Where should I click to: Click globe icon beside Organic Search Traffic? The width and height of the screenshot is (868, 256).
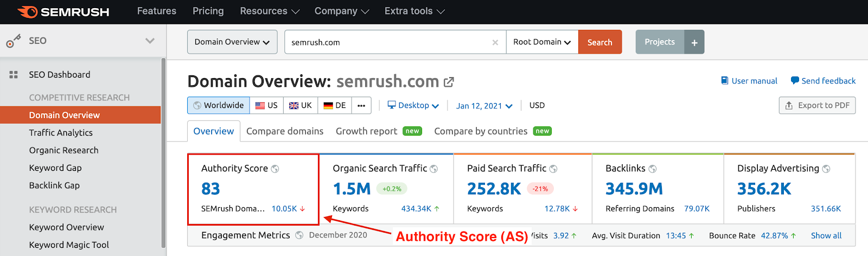click(x=434, y=169)
